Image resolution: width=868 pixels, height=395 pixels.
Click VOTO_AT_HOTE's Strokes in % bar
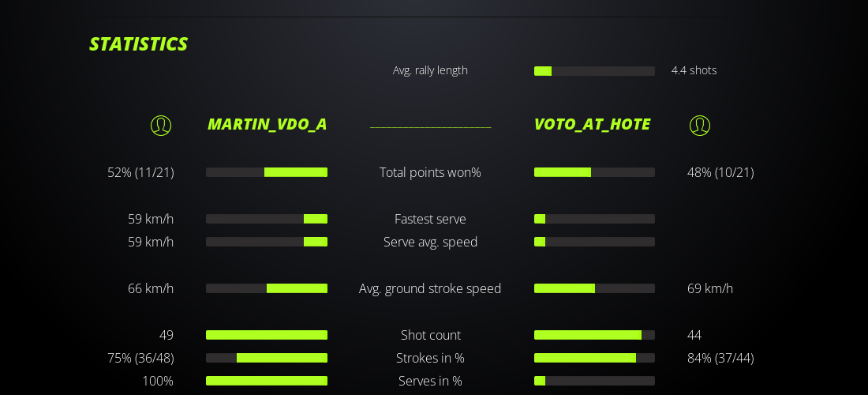pos(594,358)
